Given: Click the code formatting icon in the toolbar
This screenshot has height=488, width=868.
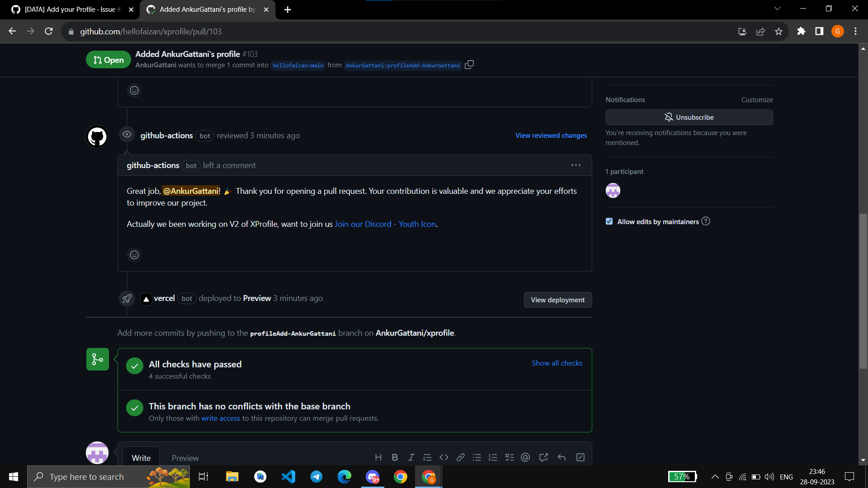Looking at the screenshot, I should click(444, 457).
